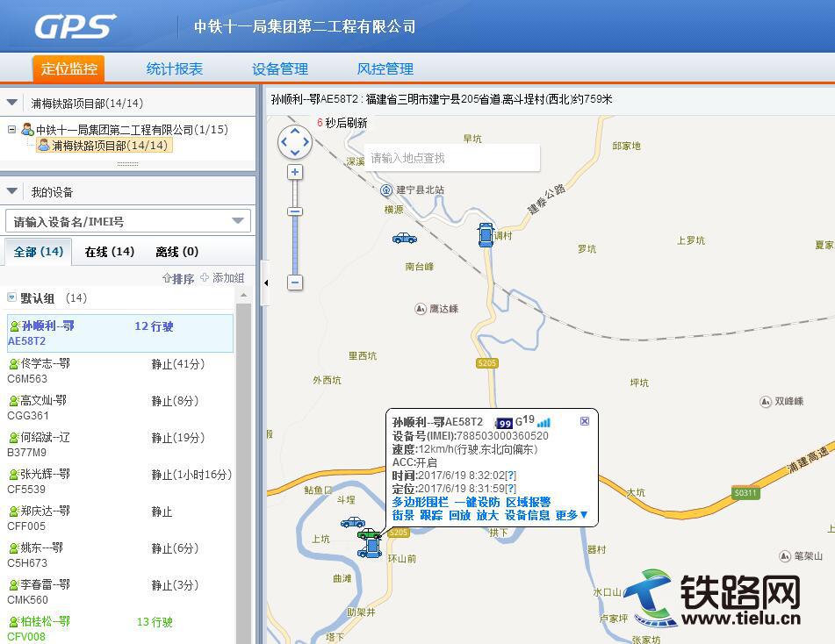
Task: Click the 跟踪 tracking link
Action: click(x=431, y=515)
